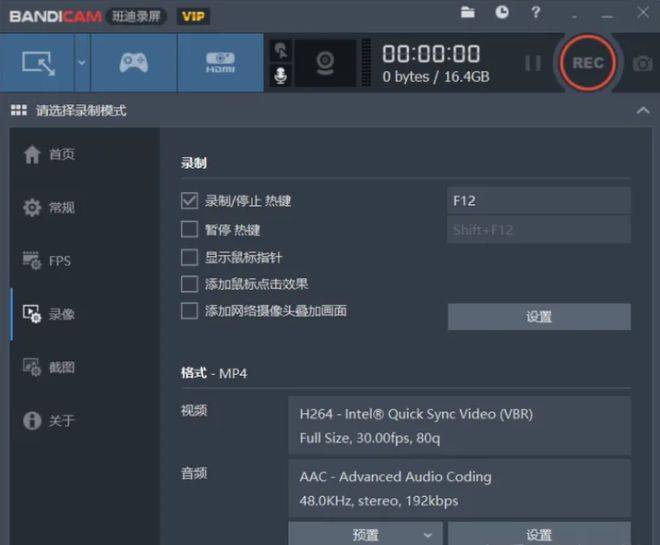This screenshot has height=545, width=660.
Task: Enable 添加网络摄像头叠加画面 checkbox
Action: tap(189, 311)
